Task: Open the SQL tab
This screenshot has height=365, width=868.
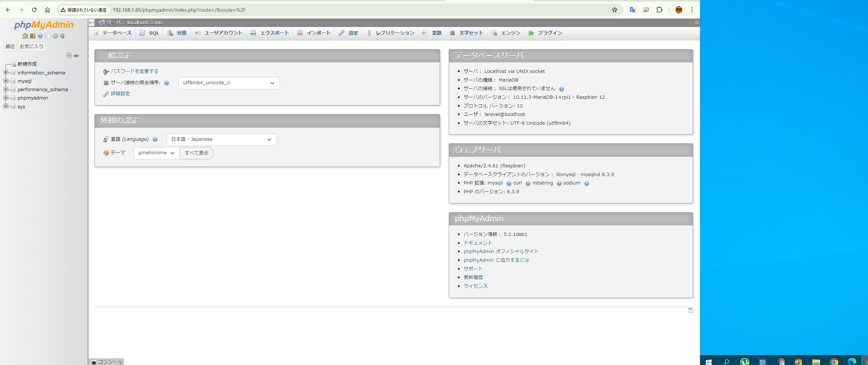Action: click(x=149, y=33)
